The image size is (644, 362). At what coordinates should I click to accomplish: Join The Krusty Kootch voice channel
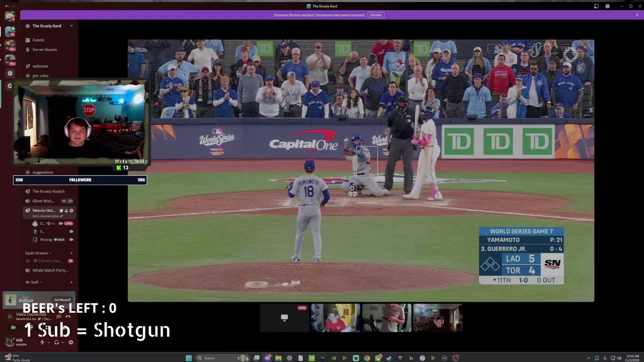point(48,191)
